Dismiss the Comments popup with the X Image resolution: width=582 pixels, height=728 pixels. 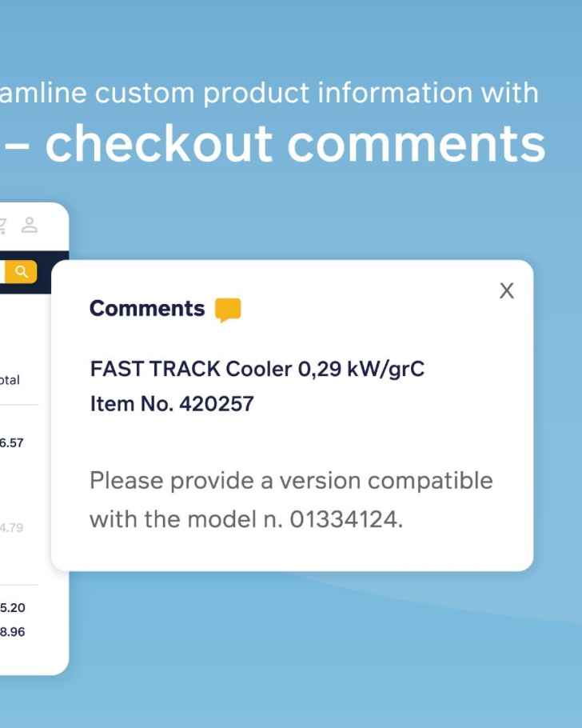pos(507,291)
